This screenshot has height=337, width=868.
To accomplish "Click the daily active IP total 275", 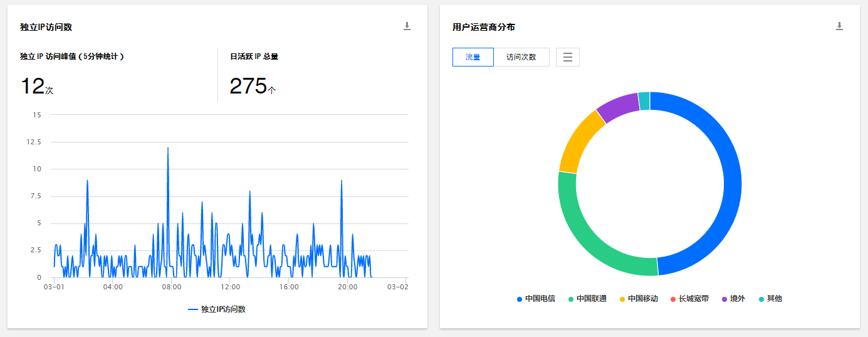I will (x=253, y=86).
